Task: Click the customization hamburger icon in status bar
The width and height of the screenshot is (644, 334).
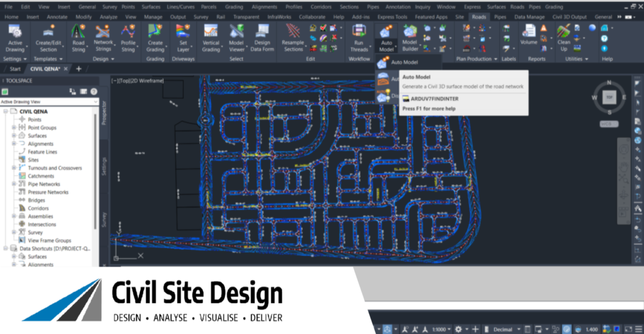Action: [x=638, y=329]
